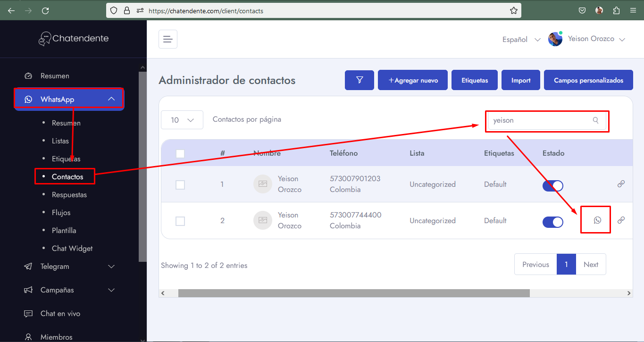
Task: Click the Etiquetas column header
Action: 499,153
